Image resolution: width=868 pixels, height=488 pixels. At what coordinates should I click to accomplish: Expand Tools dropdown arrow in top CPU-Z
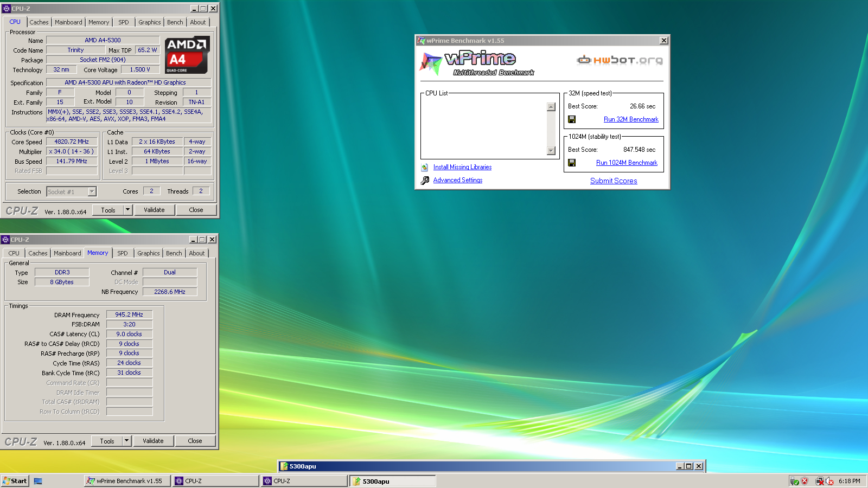click(128, 210)
